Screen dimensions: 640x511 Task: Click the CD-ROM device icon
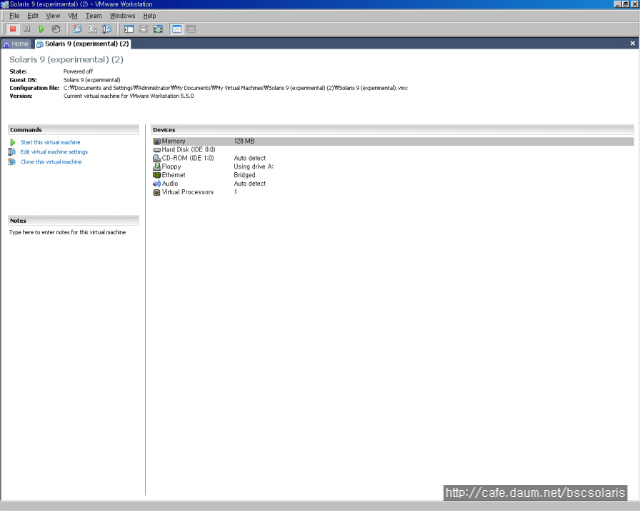point(157,158)
